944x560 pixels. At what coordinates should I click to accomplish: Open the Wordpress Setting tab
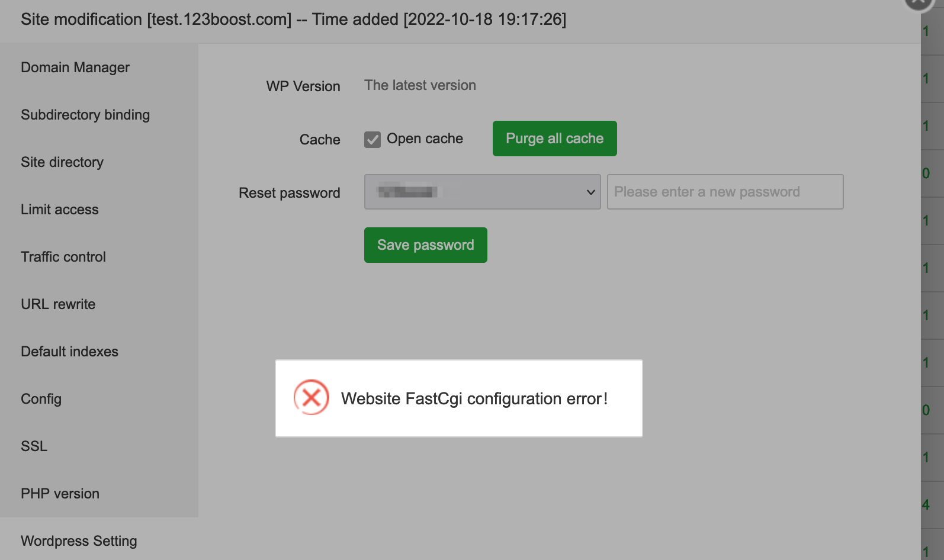[x=79, y=541]
